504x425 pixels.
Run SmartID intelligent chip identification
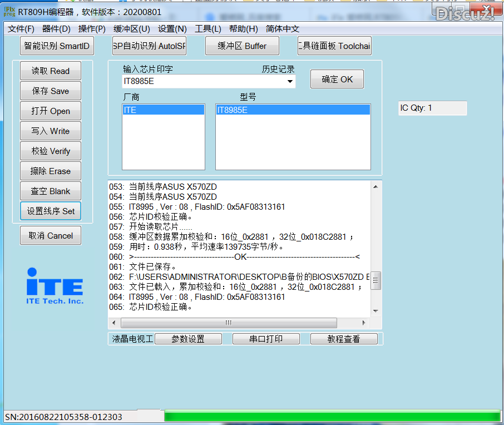(56, 46)
